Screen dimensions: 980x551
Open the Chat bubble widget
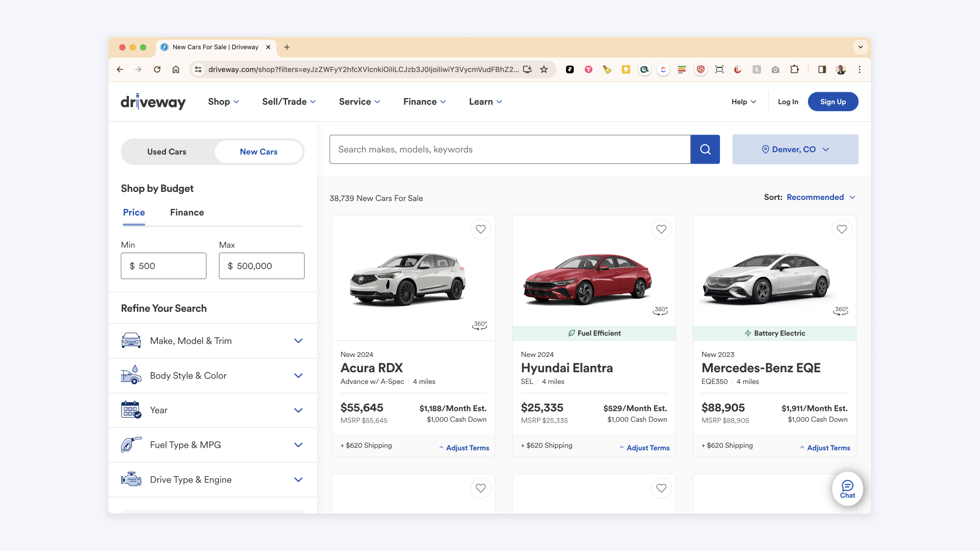click(x=847, y=489)
